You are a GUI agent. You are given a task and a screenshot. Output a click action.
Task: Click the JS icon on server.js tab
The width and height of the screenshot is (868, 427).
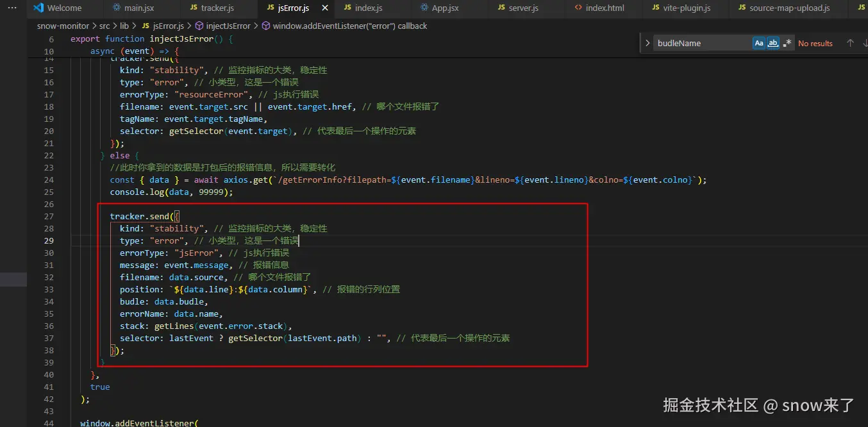[501, 8]
